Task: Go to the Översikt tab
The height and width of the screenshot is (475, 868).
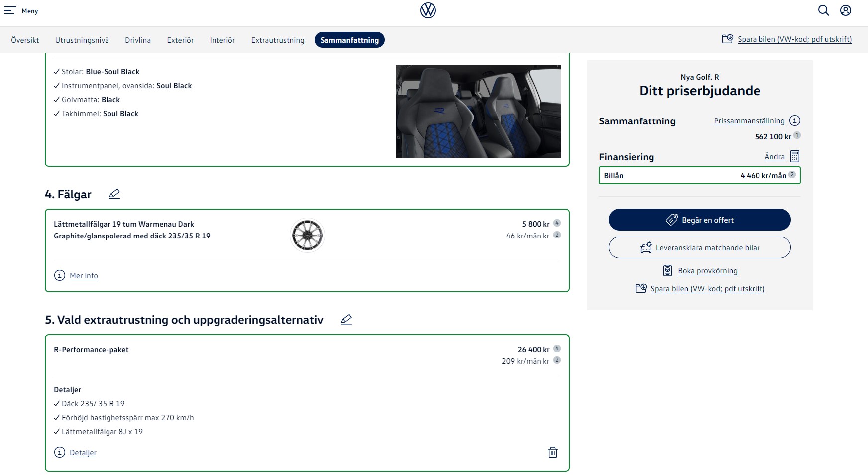Action: pos(25,40)
